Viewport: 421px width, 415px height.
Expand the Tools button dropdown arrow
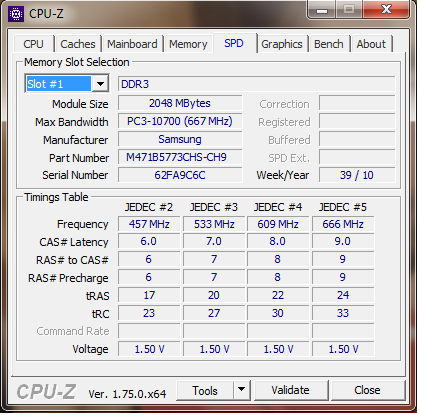pos(242,390)
